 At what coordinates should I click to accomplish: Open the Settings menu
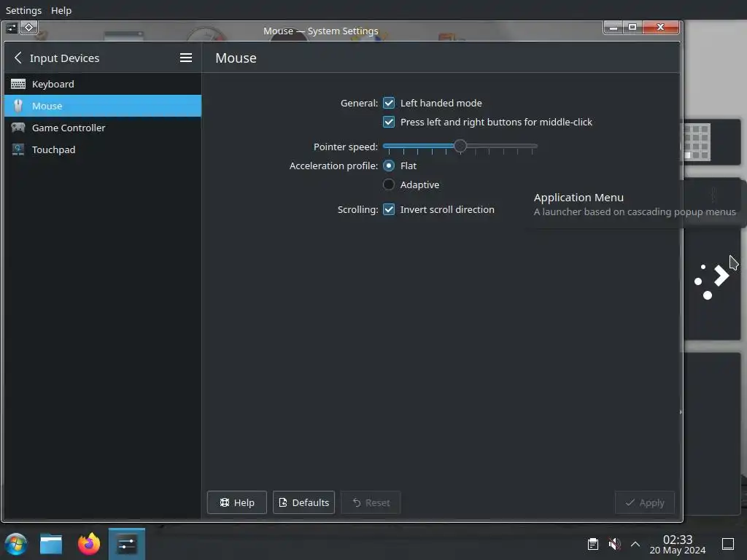click(23, 10)
